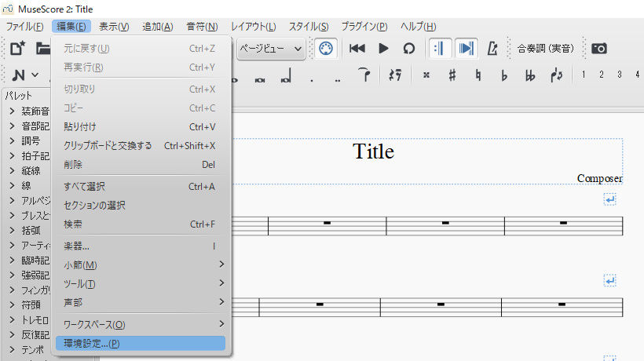Expand the 声部 submenu
This screenshot has width=644, height=361.
pyautogui.click(x=140, y=303)
